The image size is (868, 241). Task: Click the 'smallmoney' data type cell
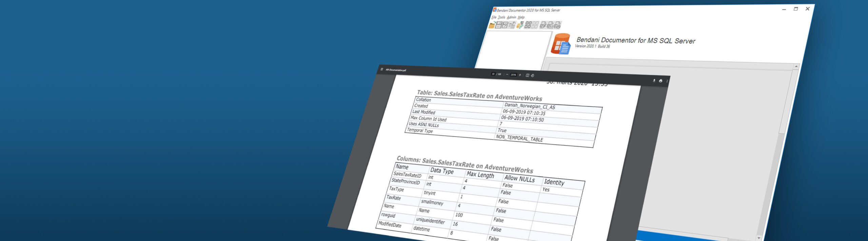[432, 202]
